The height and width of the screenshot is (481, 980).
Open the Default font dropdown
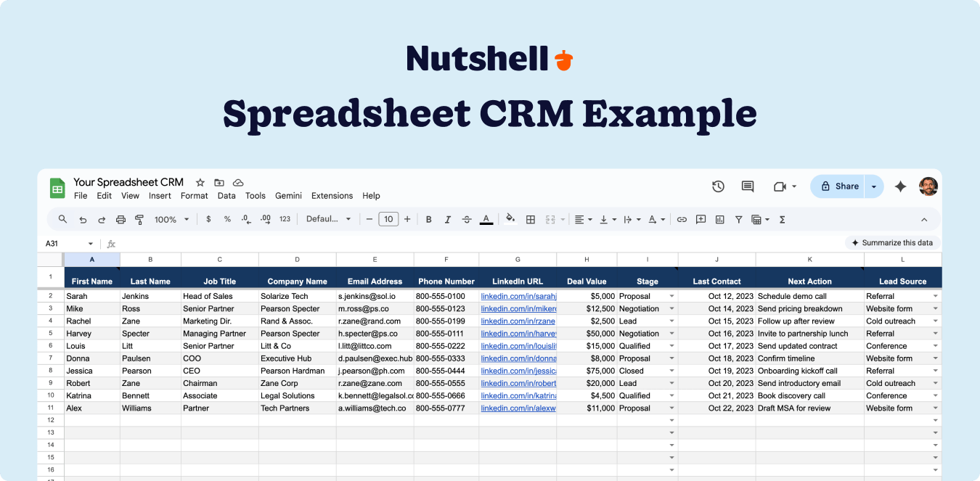329,219
